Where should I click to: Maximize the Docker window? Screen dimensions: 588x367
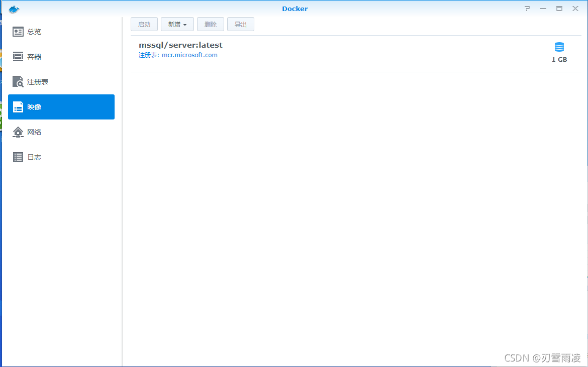coord(559,9)
